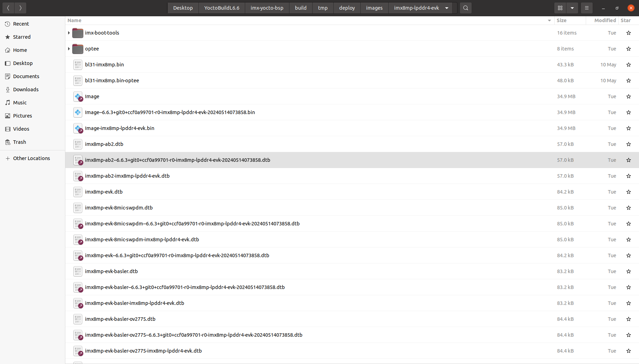Open the search icon in the toolbar
This screenshot has height=364, width=639.
(x=465, y=8)
